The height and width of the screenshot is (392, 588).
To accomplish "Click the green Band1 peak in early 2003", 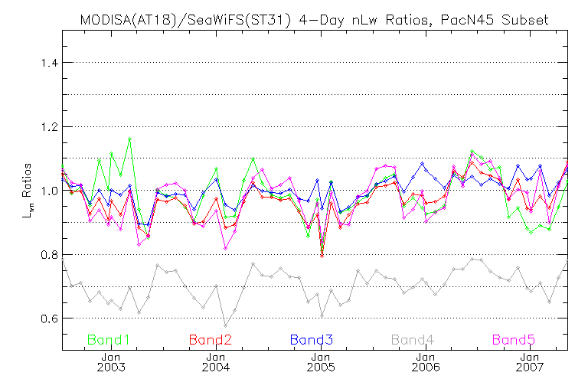I will (x=129, y=139).
